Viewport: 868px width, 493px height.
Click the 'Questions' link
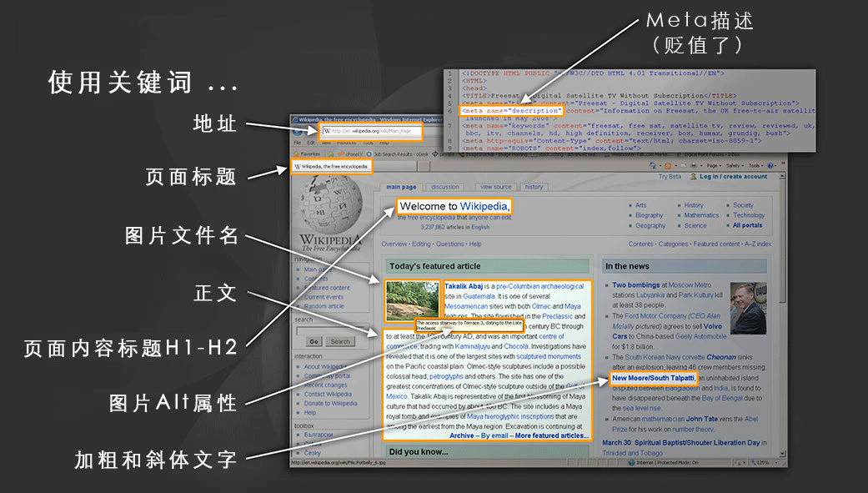(x=449, y=244)
